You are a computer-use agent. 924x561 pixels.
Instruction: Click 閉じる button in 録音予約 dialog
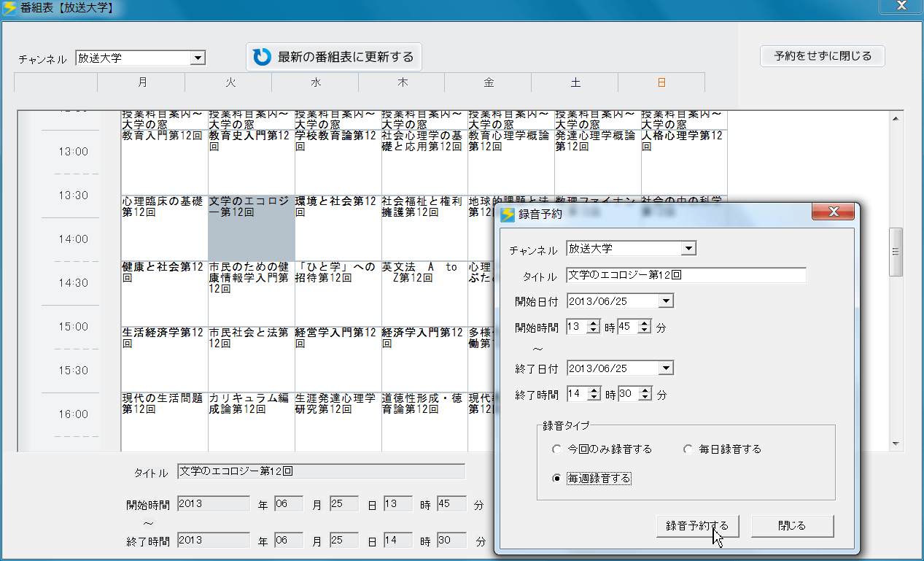(x=792, y=525)
